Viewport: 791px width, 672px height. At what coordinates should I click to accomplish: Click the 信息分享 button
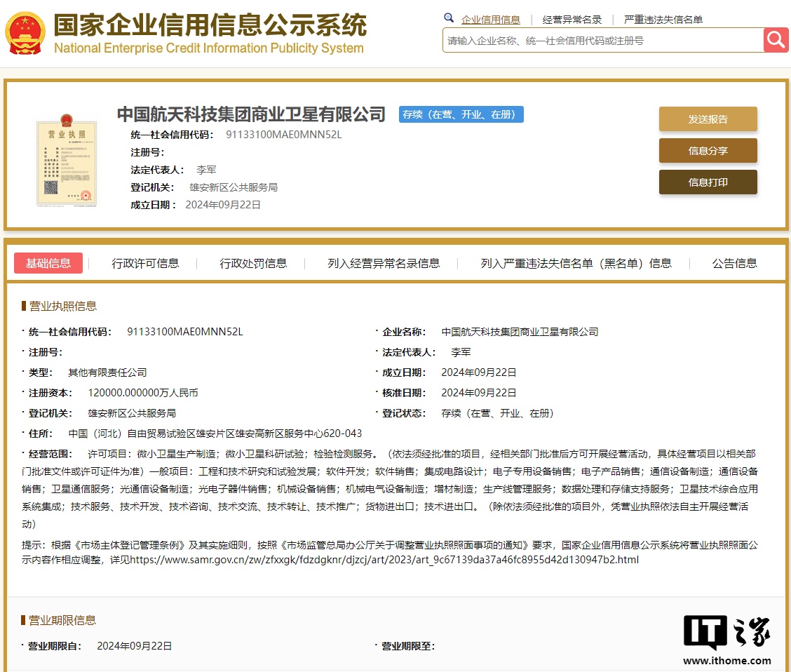708,150
